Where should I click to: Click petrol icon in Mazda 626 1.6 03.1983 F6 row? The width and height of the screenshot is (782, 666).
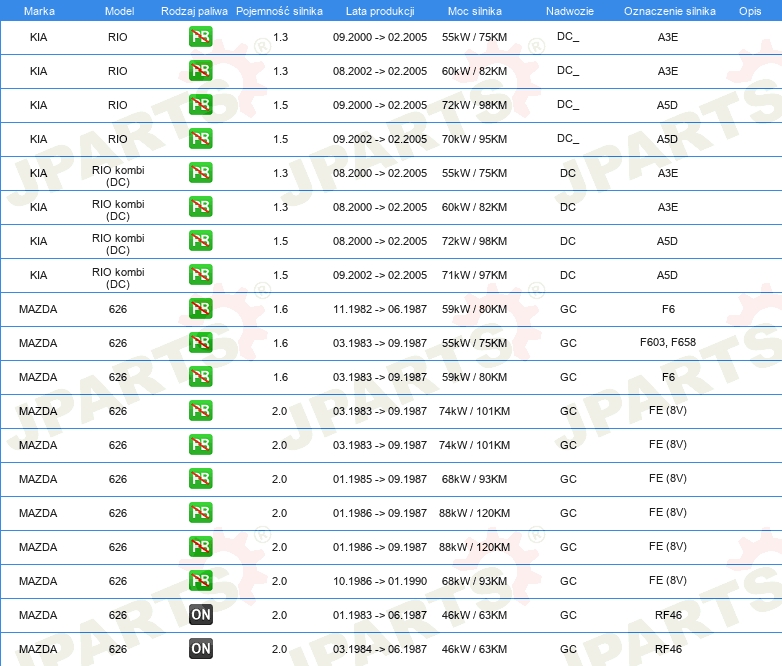click(200, 376)
